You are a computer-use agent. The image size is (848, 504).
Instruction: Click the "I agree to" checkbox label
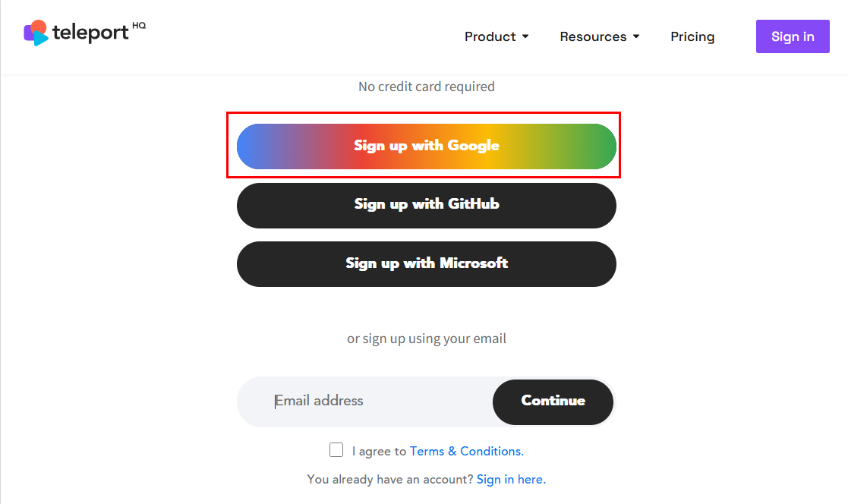click(379, 452)
